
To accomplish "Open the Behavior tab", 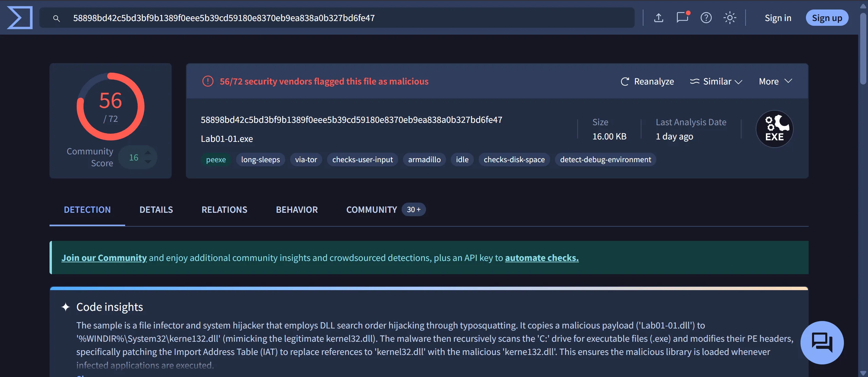I will point(297,210).
